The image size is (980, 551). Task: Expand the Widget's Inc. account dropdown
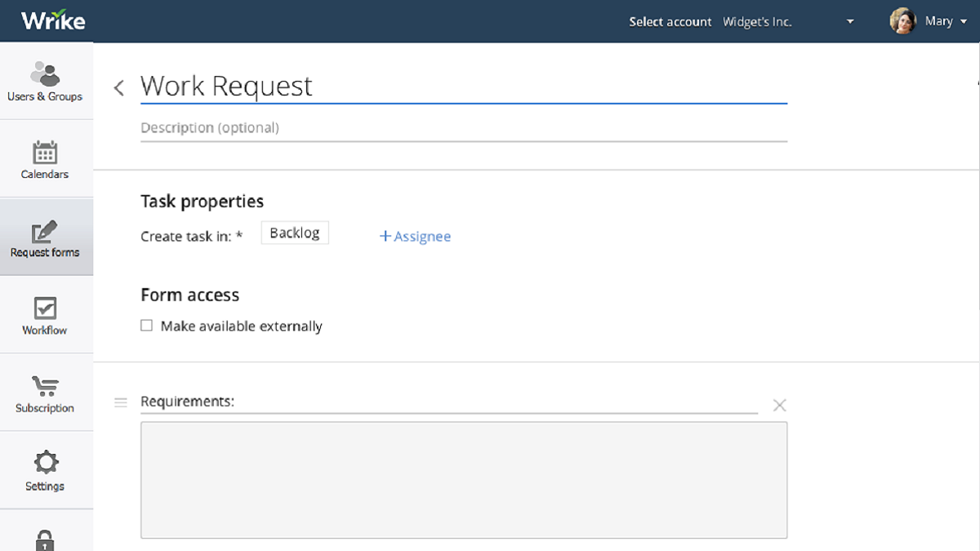point(850,22)
